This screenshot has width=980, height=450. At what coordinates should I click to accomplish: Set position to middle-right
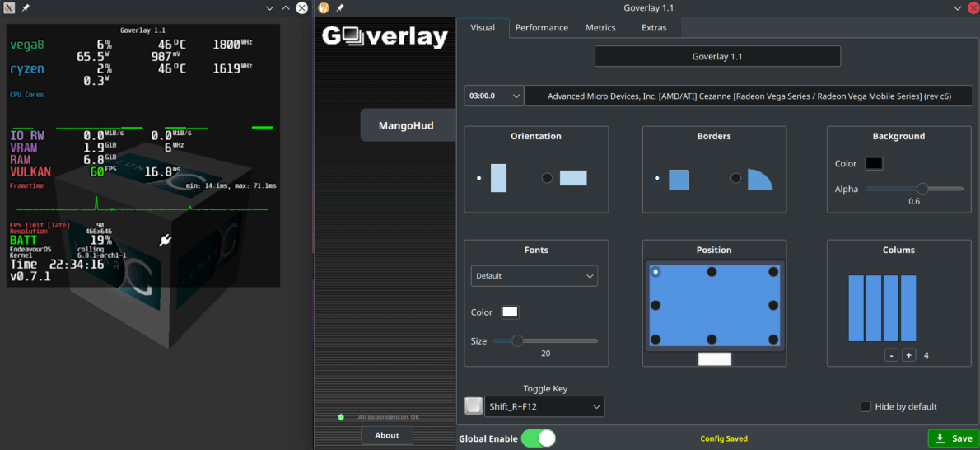(x=773, y=306)
